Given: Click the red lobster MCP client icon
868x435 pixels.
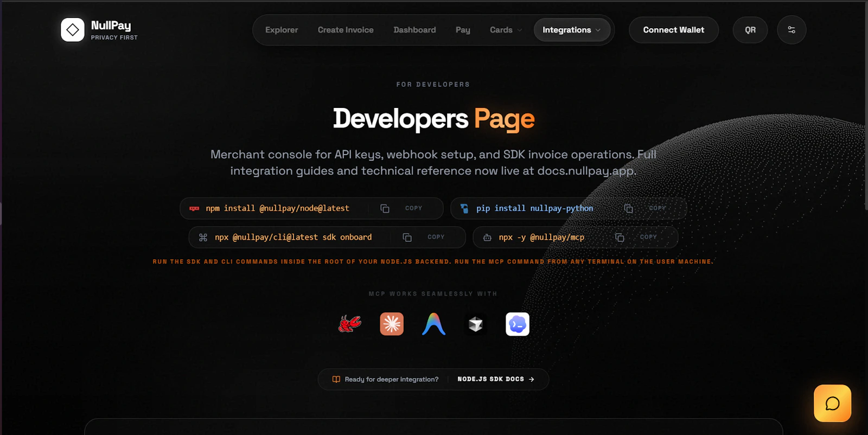Looking at the screenshot, I should click(350, 324).
